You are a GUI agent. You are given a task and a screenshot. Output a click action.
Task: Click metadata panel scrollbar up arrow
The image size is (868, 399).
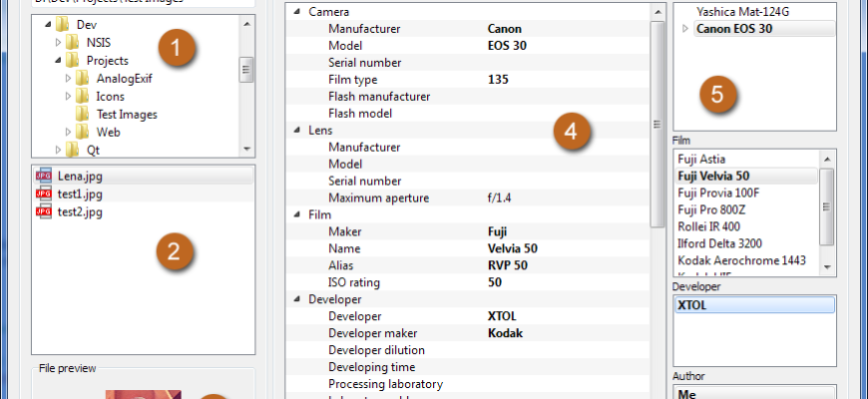[x=657, y=12]
